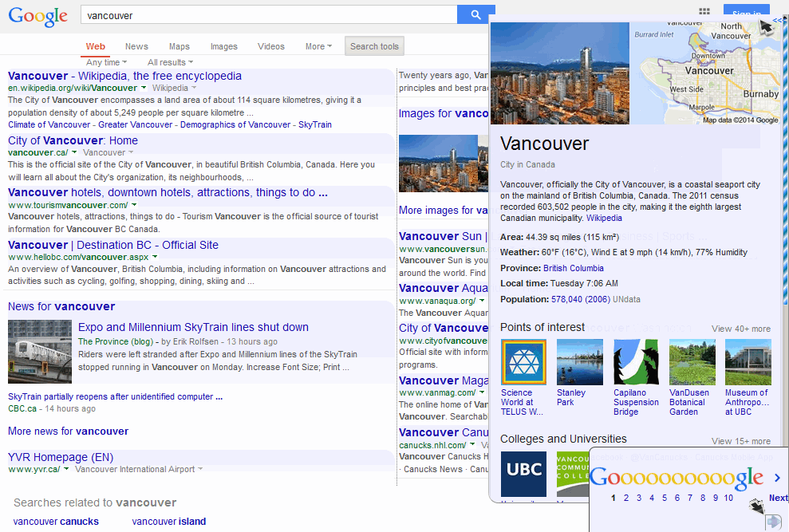The image size is (789, 532).
Task: Open the Wikipedia link in the knowledge panel
Action: pos(604,217)
